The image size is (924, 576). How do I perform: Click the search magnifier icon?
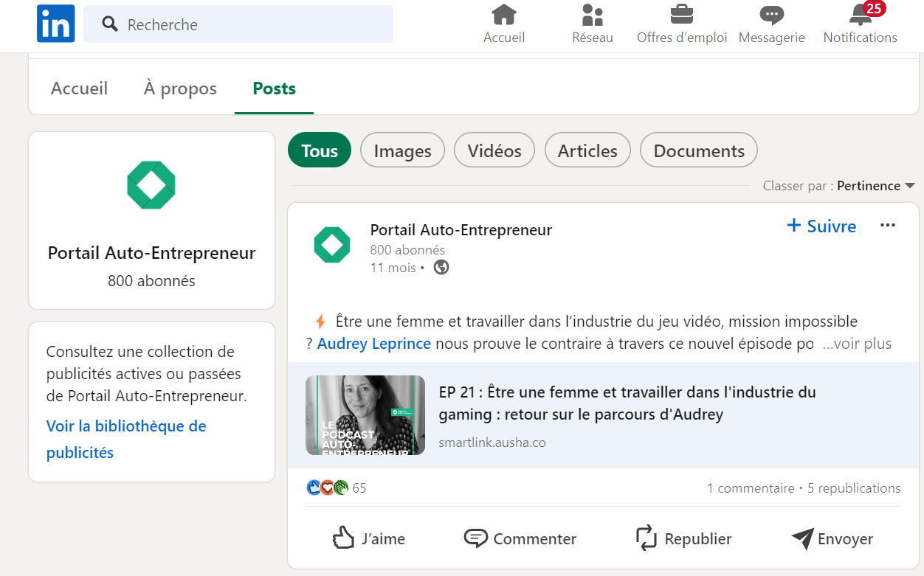pos(110,24)
